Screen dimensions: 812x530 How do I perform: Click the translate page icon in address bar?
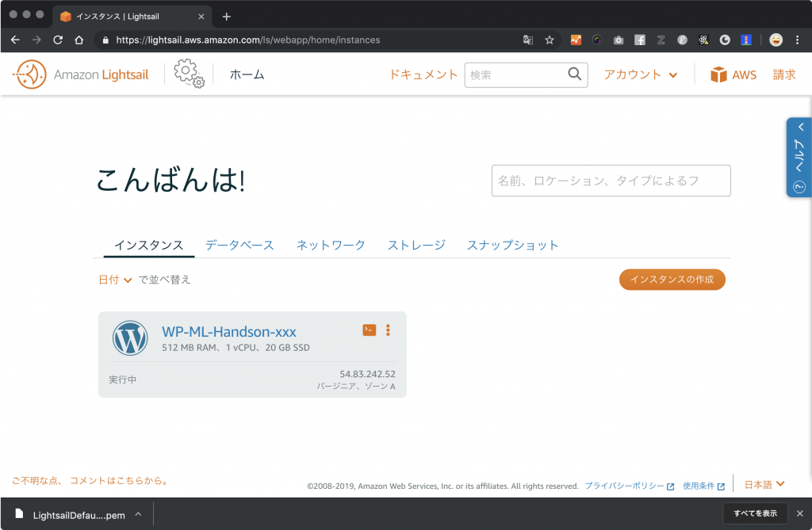pyautogui.click(x=527, y=40)
